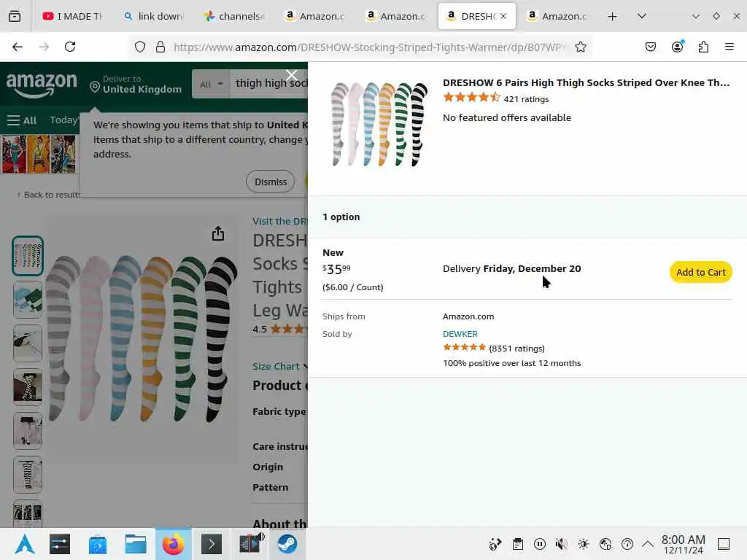Open the Amazon 'All' hamburger menu
Viewport: 747px width, 560px height.
point(22,120)
